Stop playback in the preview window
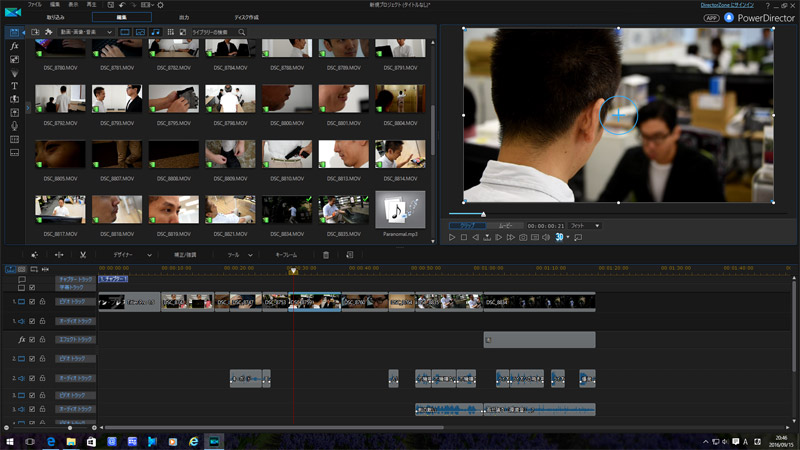Viewport: 800px width, 450px height. coord(464,237)
